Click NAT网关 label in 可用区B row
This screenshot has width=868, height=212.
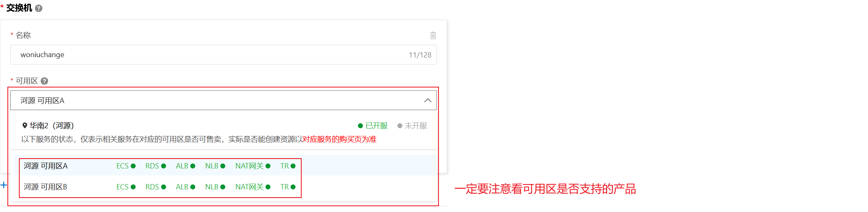pos(249,187)
